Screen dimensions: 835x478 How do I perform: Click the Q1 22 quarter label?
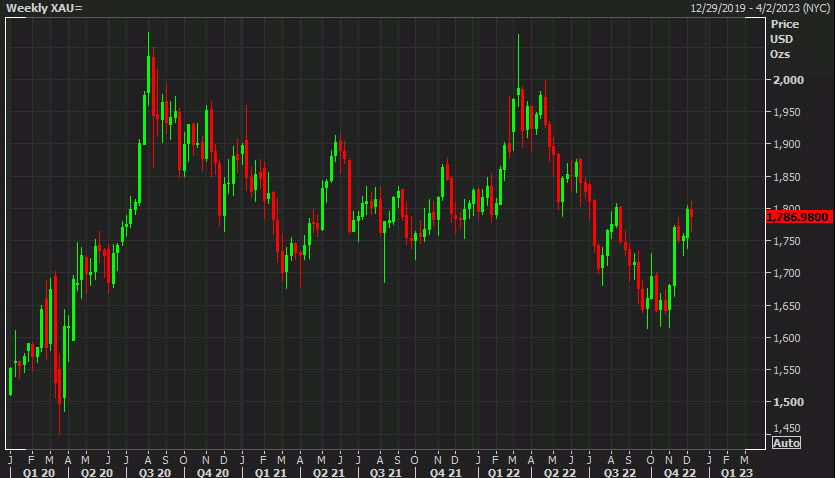[x=504, y=473]
